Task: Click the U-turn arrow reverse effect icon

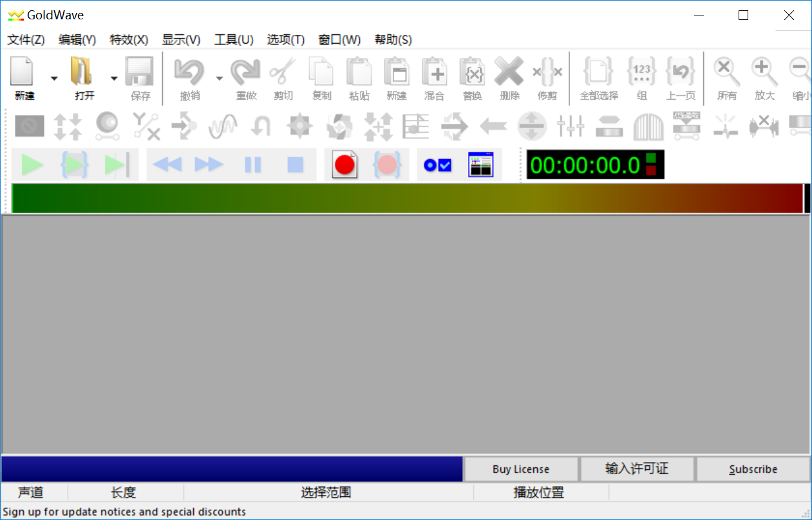Action: pos(261,126)
